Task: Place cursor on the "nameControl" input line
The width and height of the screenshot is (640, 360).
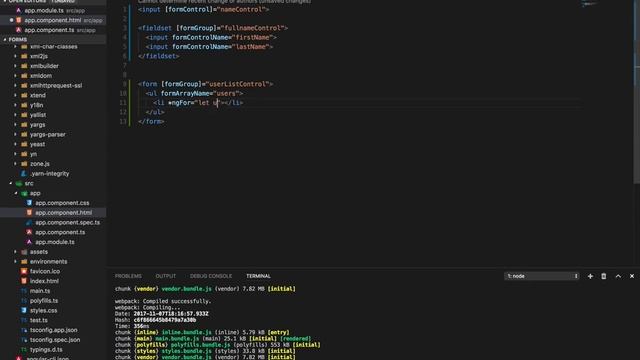Action: tap(203, 9)
